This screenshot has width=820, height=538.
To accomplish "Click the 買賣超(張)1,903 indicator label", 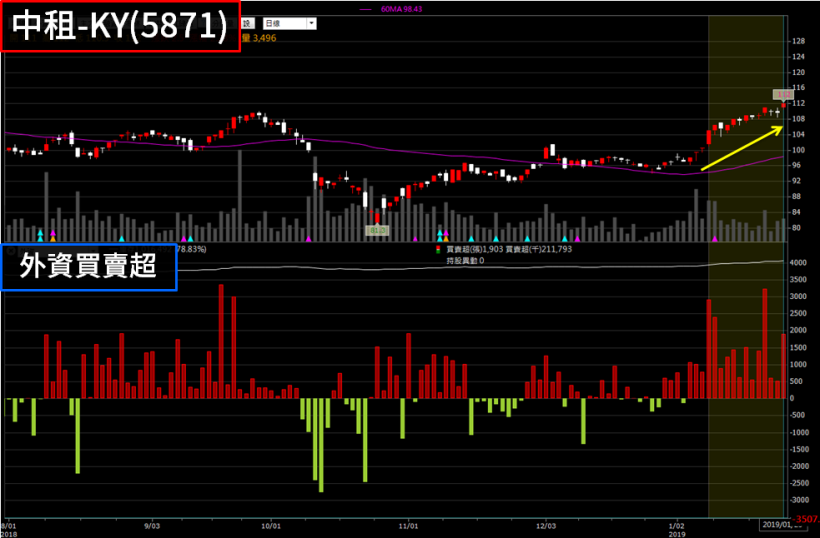I will tap(474, 249).
